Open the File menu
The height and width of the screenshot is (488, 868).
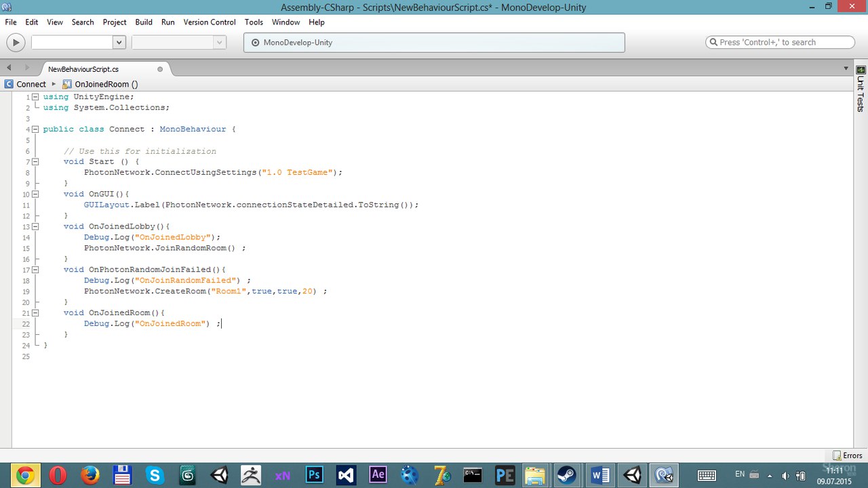11,22
